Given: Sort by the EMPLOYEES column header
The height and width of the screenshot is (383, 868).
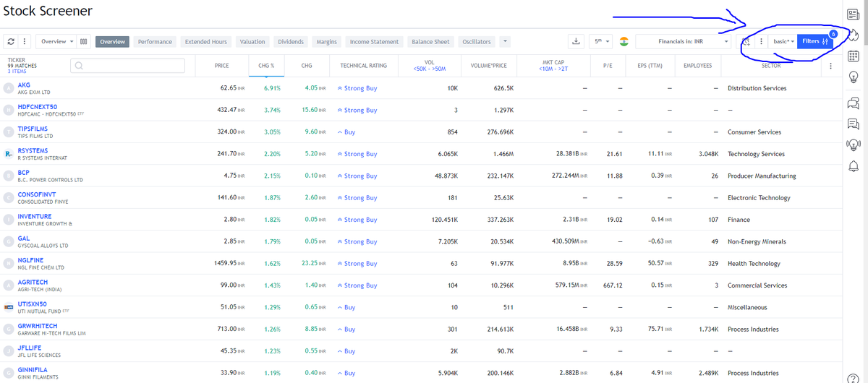Looking at the screenshot, I should point(697,66).
